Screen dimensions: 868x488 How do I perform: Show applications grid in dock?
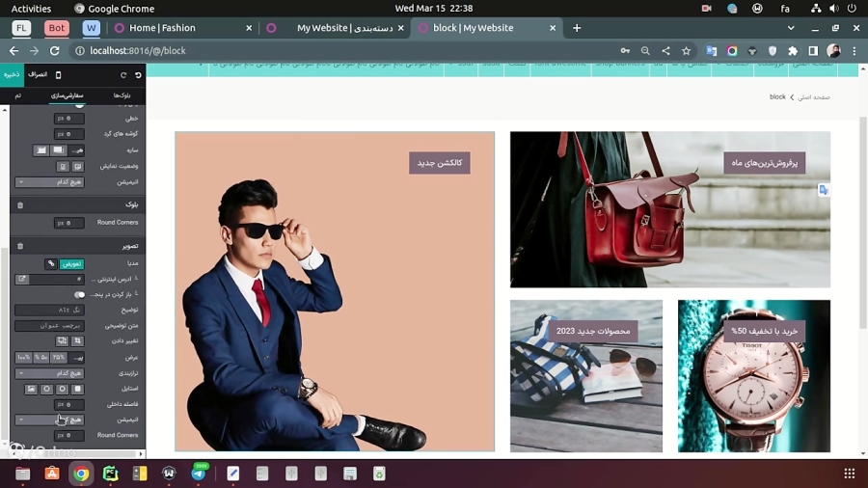[849, 474]
